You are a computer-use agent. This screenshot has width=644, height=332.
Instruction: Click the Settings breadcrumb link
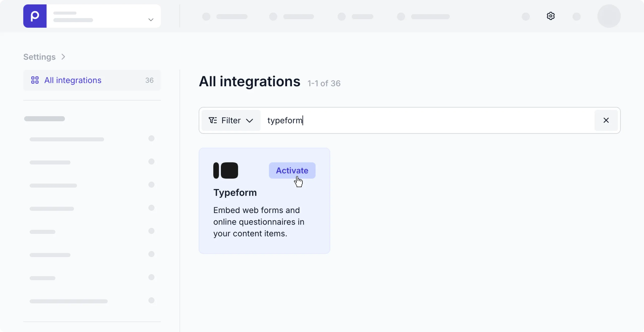click(x=39, y=57)
